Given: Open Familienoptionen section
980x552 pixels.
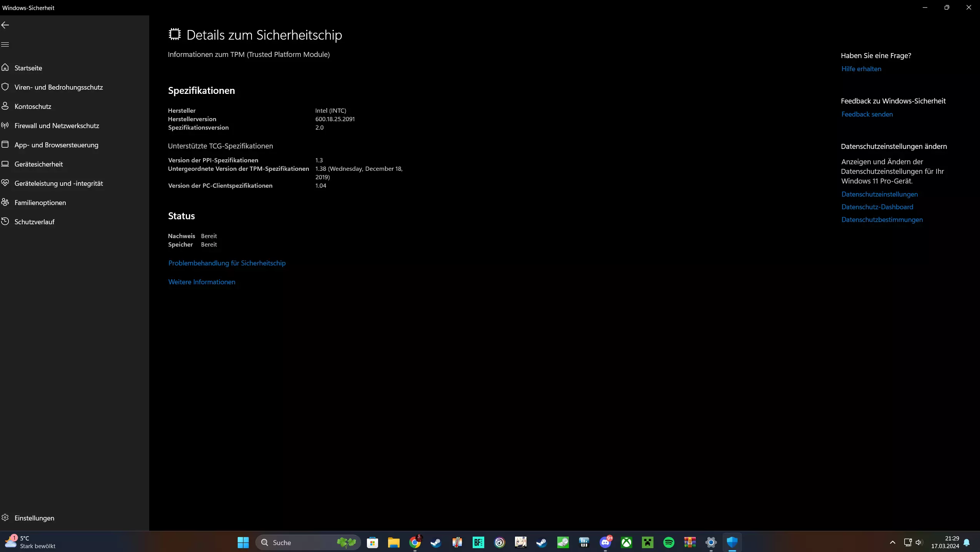Looking at the screenshot, I should (x=40, y=203).
